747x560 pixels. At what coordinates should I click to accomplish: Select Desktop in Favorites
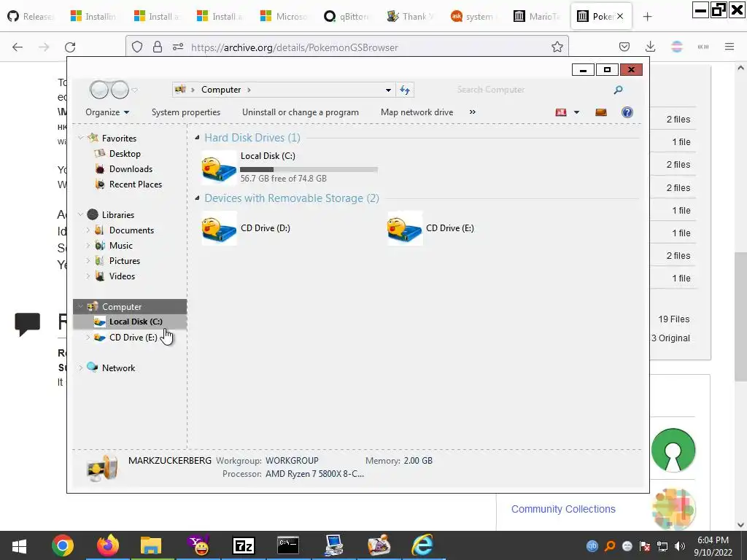(125, 154)
